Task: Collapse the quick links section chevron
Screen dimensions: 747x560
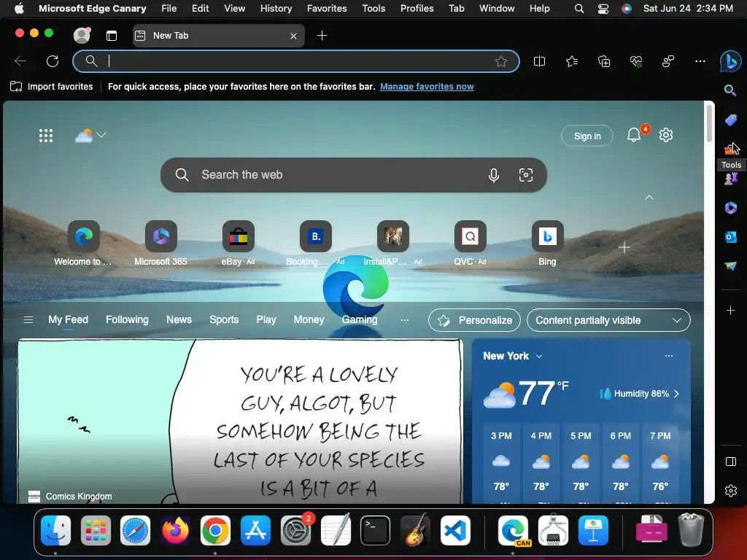Action: (649, 197)
